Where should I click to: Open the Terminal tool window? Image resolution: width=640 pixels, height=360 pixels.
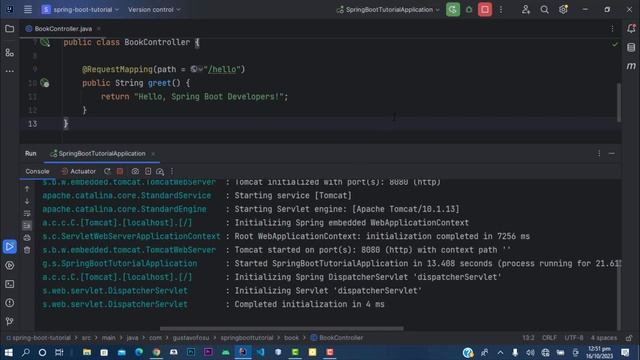9,284
